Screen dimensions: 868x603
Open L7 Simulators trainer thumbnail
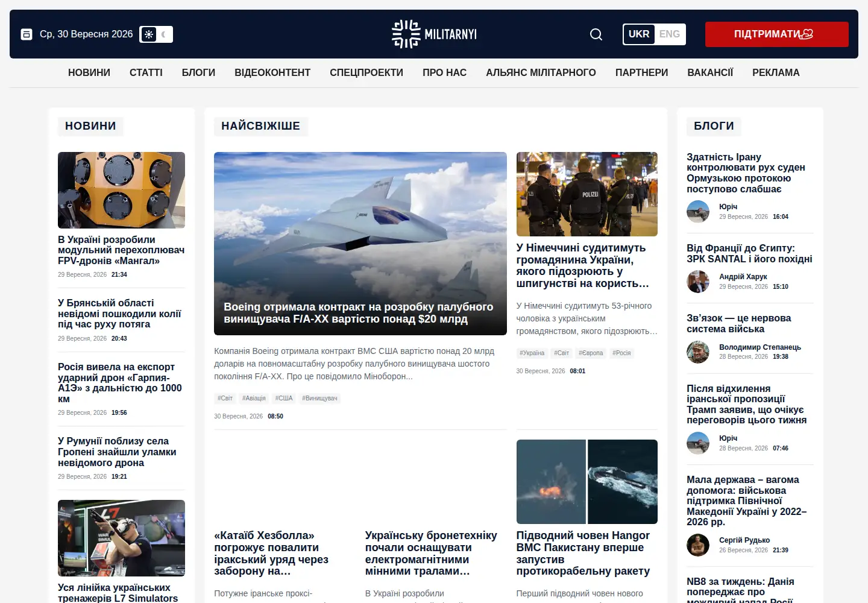pyautogui.click(x=121, y=538)
